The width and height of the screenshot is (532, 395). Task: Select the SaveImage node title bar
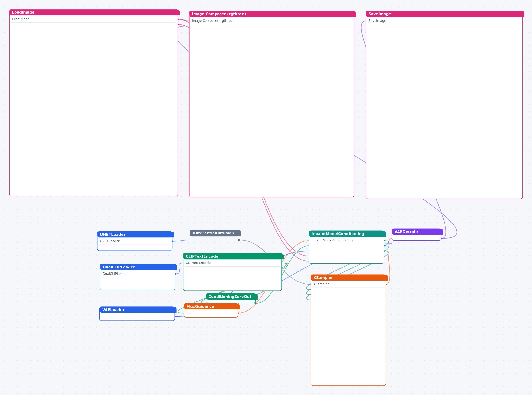click(x=445, y=14)
